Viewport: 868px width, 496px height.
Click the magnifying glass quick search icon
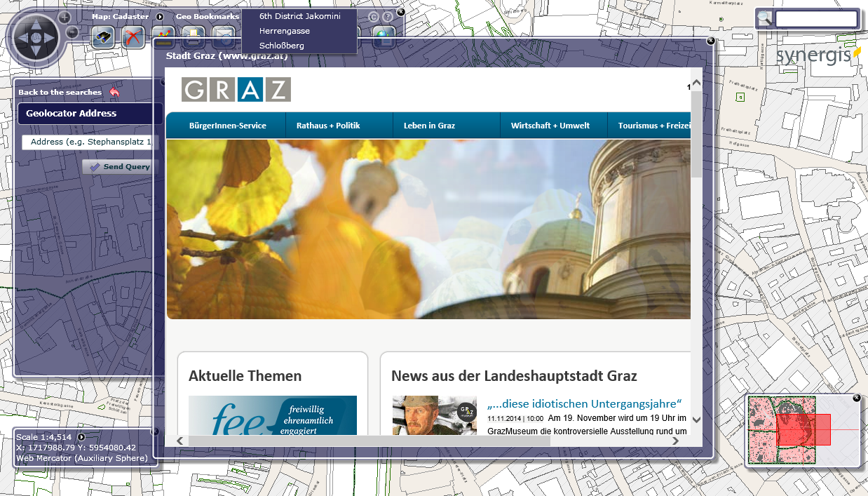click(x=764, y=19)
